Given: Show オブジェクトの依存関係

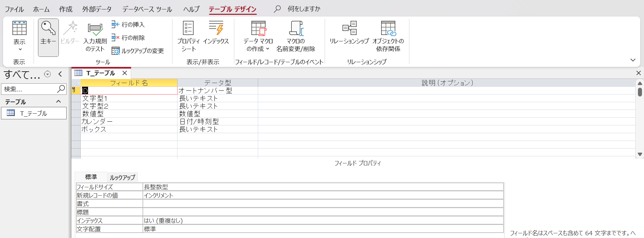Looking at the screenshot, I should tap(388, 37).
